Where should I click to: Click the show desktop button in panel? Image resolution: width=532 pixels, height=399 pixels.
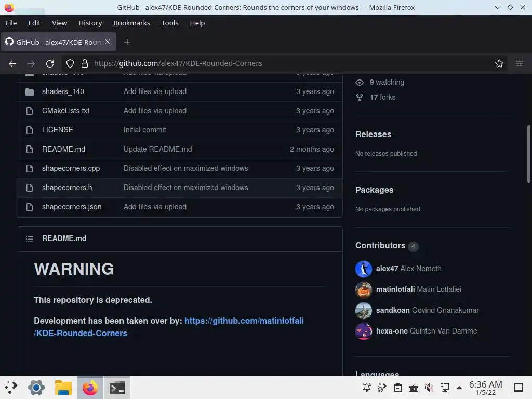(x=518, y=388)
